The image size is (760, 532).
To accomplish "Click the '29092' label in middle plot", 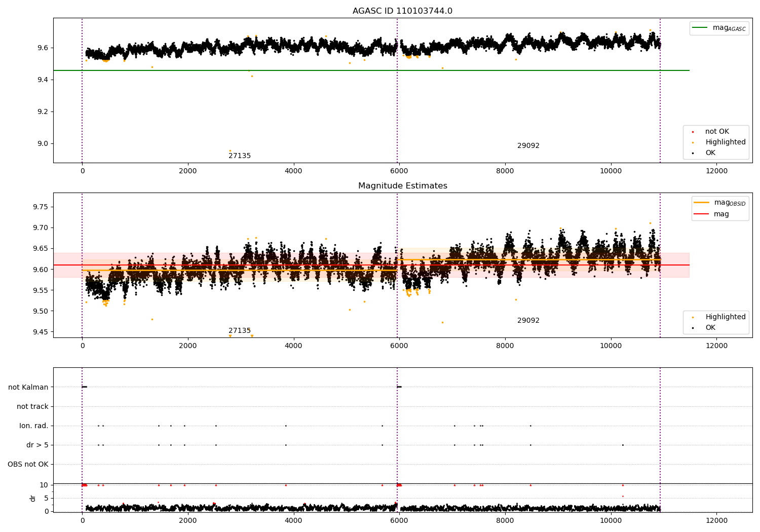I will pos(528,321).
